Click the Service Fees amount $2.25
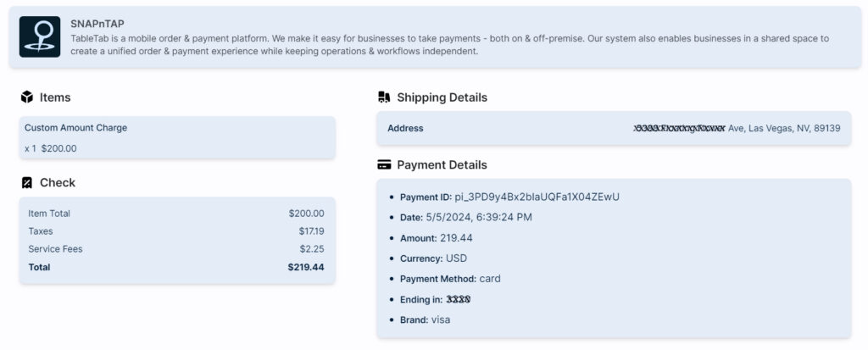Viewport: 868px width, 350px height. coord(311,249)
